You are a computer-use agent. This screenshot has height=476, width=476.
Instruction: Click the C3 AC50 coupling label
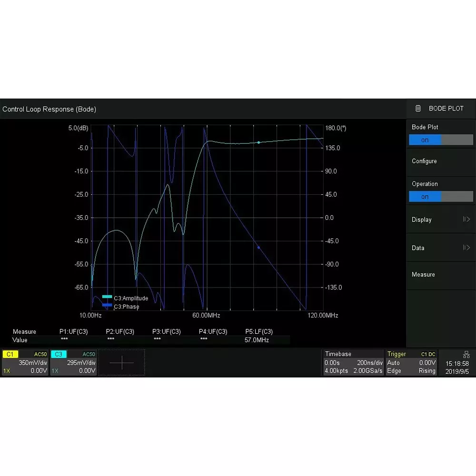tap(89, 354)
